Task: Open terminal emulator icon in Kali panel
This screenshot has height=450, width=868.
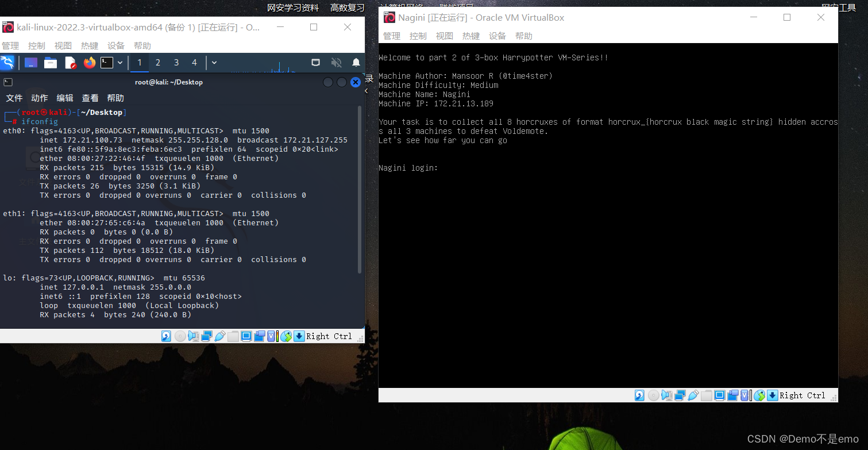Action: pyautogui.click(x=107, y=63)
